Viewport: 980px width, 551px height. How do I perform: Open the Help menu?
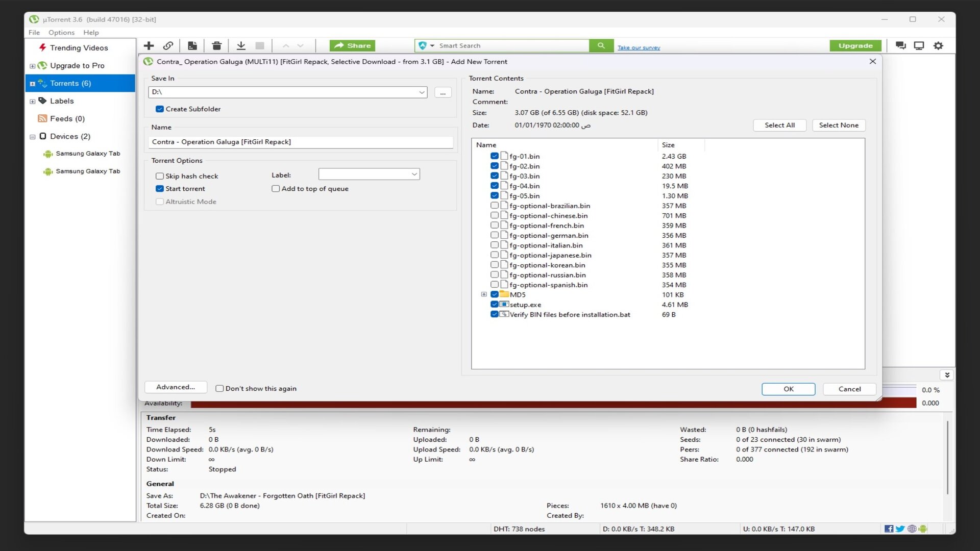pyautogui.click(x=91, y=33)
